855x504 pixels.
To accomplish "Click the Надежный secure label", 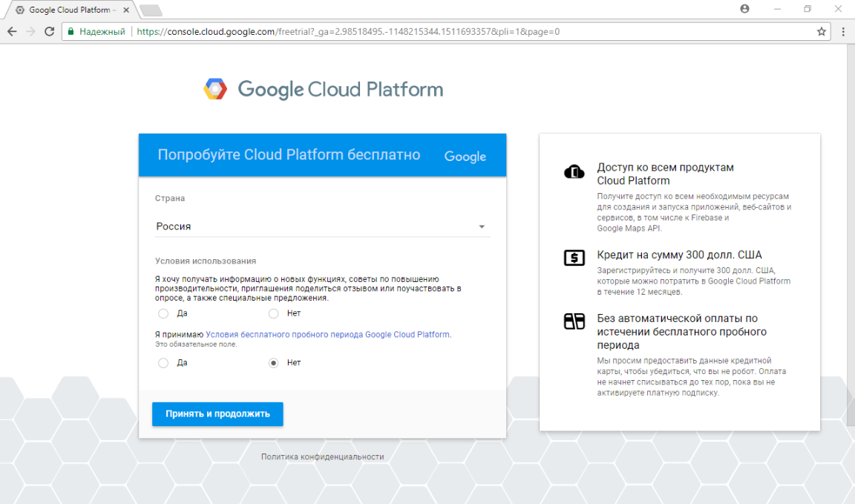I will 102,32.
